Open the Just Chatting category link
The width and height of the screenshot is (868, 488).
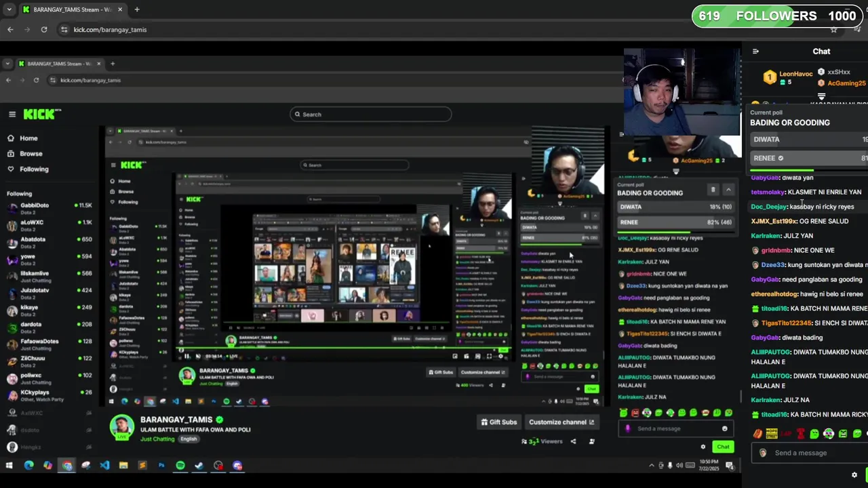(157, 439)
